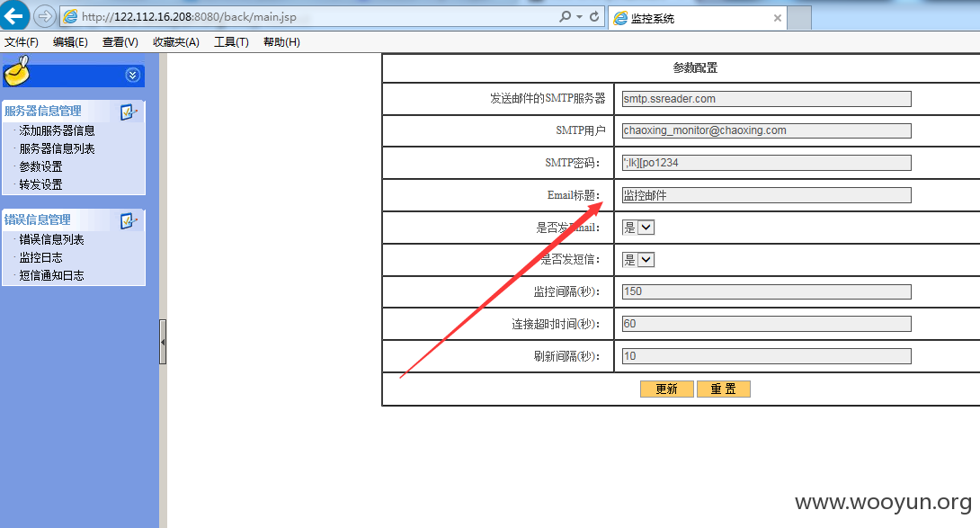
Task: Open 监控日志 link
Action: [40, 258]
